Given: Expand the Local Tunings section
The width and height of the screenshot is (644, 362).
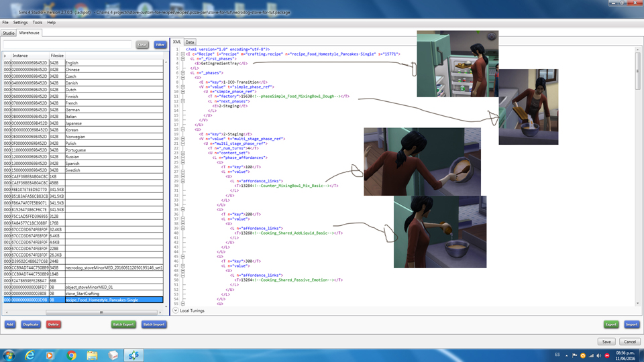Looking at the screenshot, I should (x=176, y=310).
